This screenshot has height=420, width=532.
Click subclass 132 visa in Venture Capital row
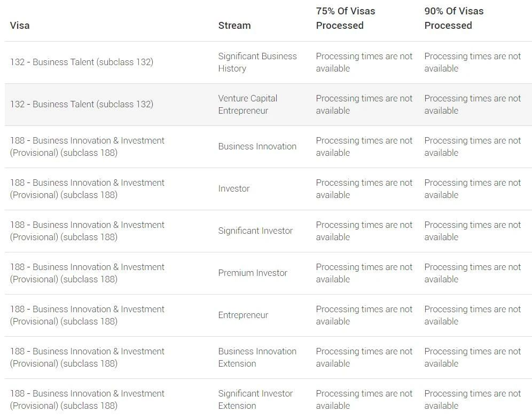tap(81, 105)
